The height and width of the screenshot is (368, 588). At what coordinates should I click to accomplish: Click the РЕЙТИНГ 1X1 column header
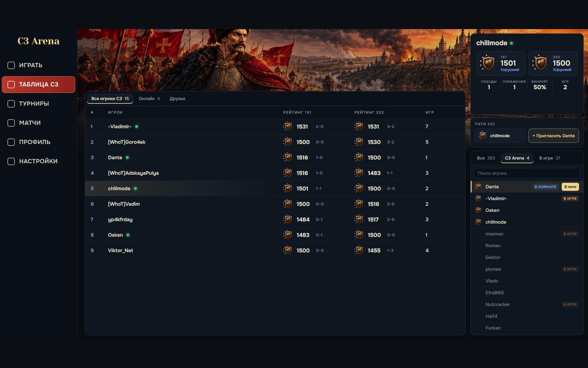click(297, 112)
